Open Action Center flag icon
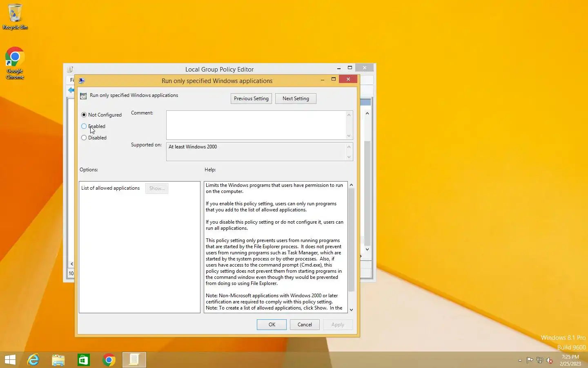 point(530,360)
